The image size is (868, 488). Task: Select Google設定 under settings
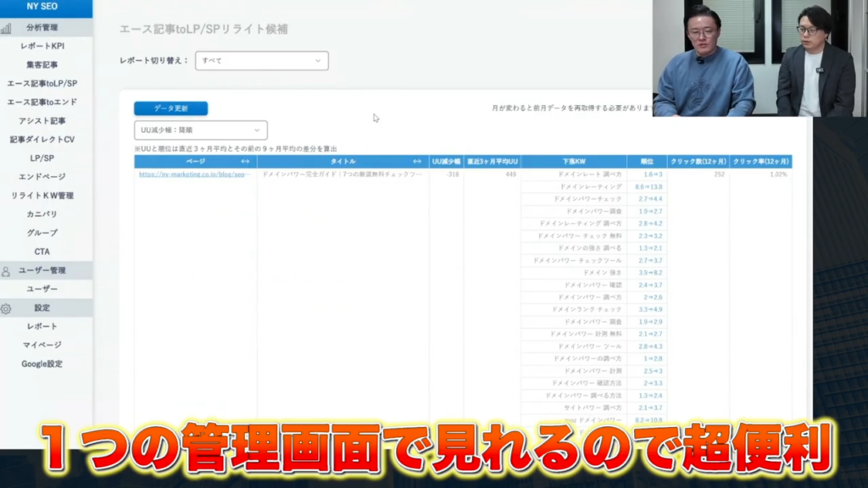click(42, 363)
